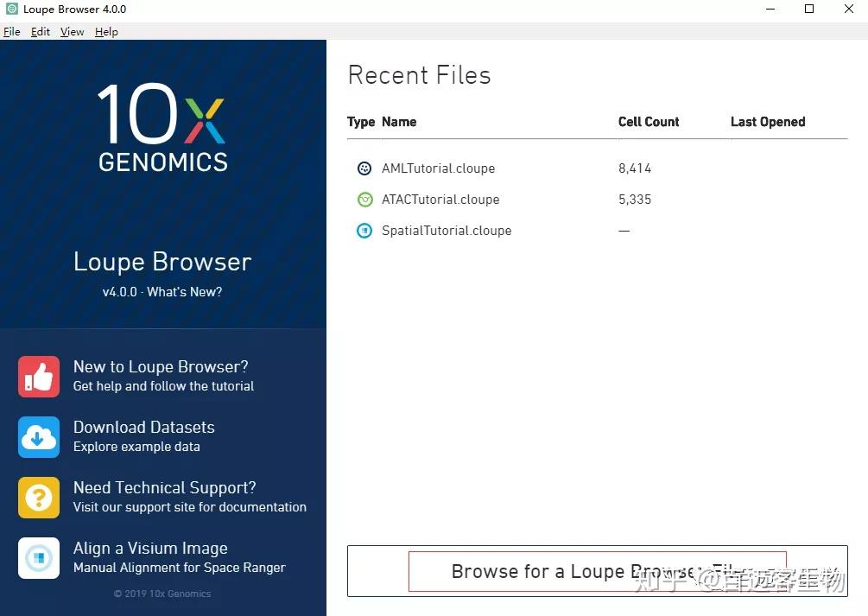Viewport: 868px width, 616px height.
Task: Click the Download Datasets cloud icon
Action: (x=38, y=436)
